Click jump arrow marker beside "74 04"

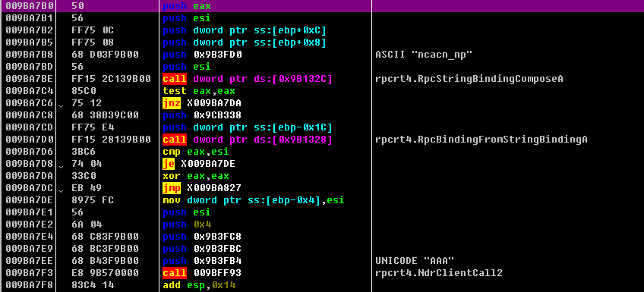coord(62,167)
